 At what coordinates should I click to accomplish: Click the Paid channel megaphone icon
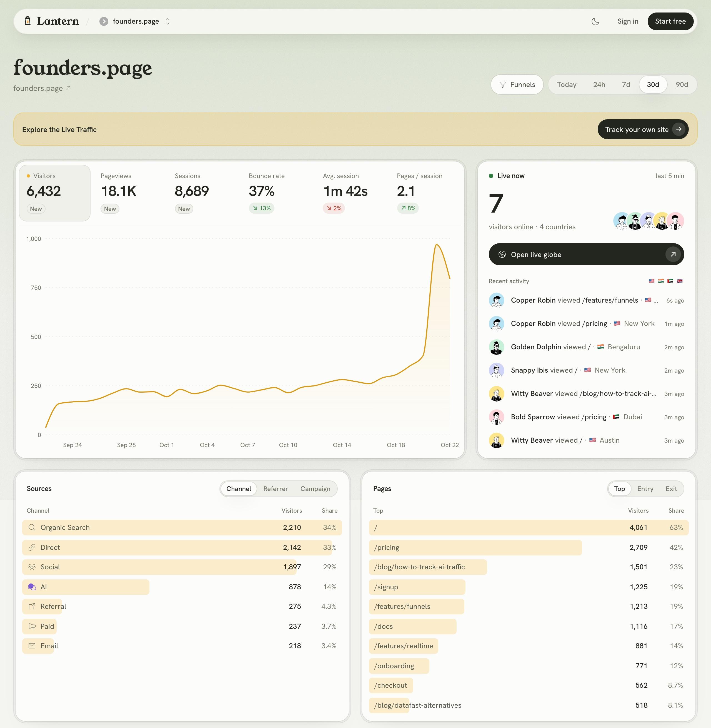pos(32,626)
